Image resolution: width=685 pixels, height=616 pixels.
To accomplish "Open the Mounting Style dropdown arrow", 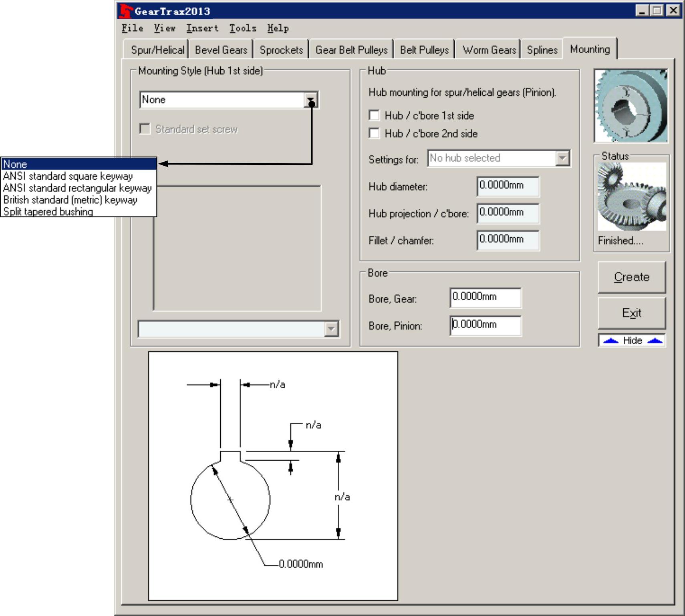I will click(311, 100).
